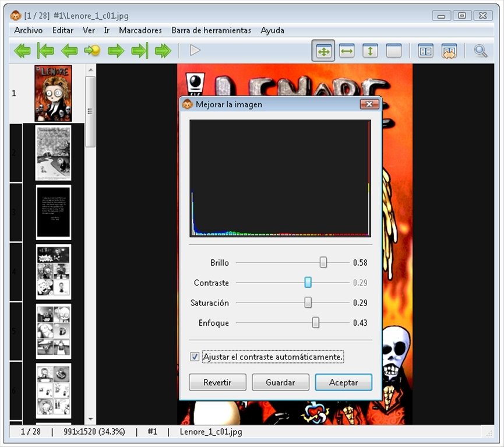Click the thumbnail sidebar scrollbar handle
504x447 pixels.
[91, 111]
